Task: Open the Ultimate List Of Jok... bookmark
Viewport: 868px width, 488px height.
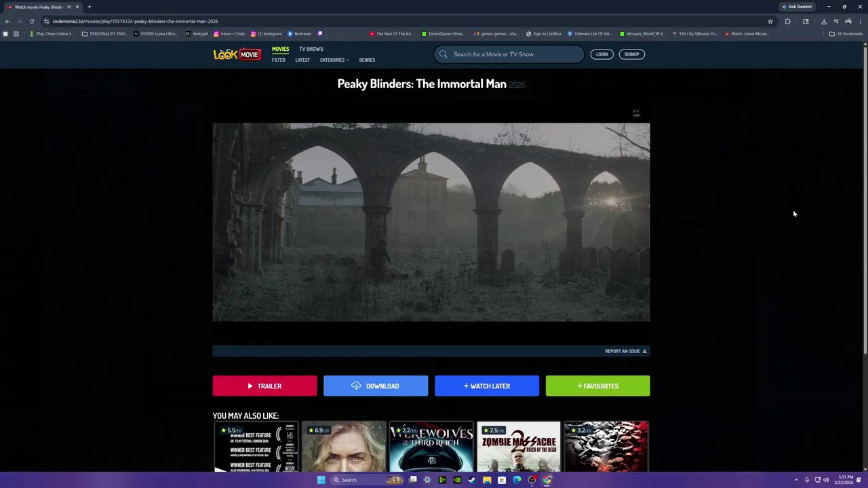Action: (590, 34)
